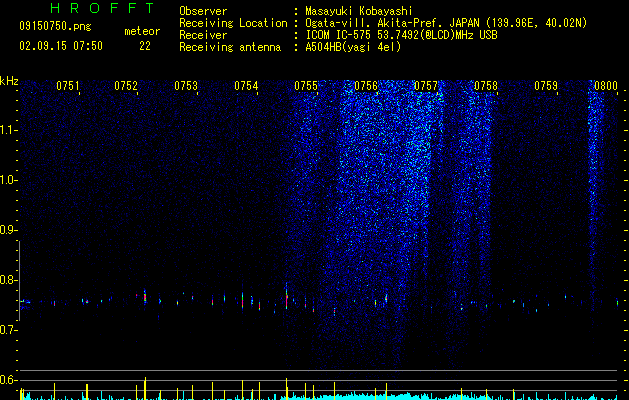Click the 0.8 kHz axis label
The height and width of the screenshot is (400, 629).
(8, 280)
